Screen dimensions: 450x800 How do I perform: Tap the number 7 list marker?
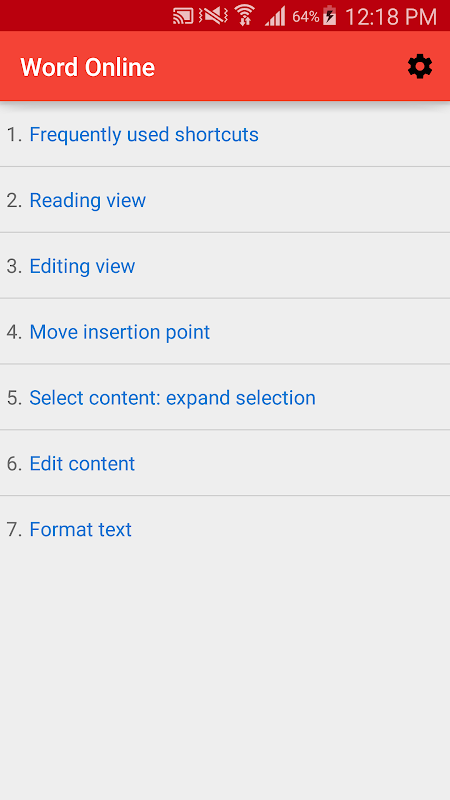click(14, 530)
